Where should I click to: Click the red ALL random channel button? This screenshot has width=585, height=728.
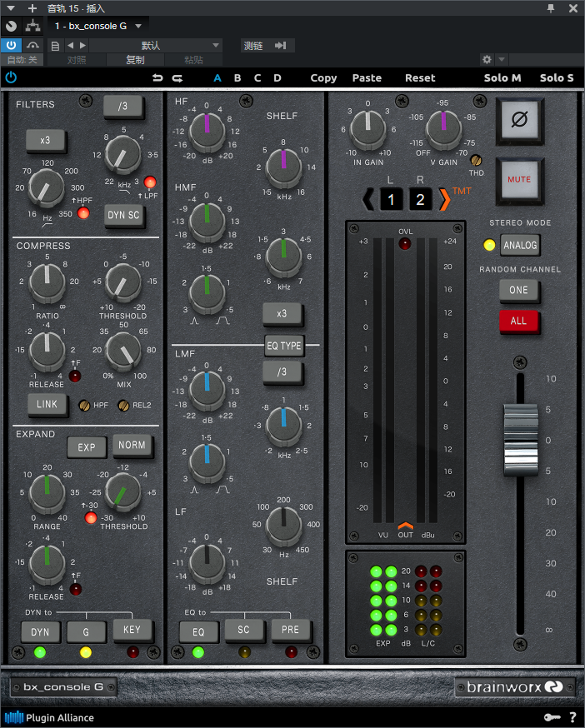click(x=518, y=321)
